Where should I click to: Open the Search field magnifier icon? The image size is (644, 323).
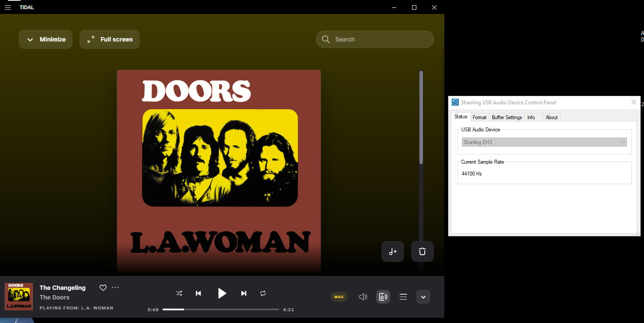326,39
